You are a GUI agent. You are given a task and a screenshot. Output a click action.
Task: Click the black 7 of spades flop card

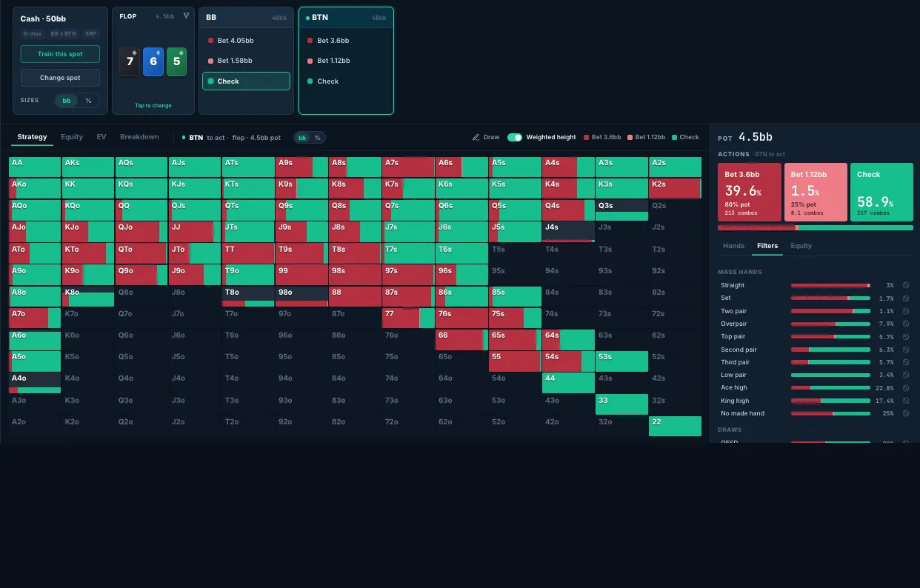click(130, 61)
